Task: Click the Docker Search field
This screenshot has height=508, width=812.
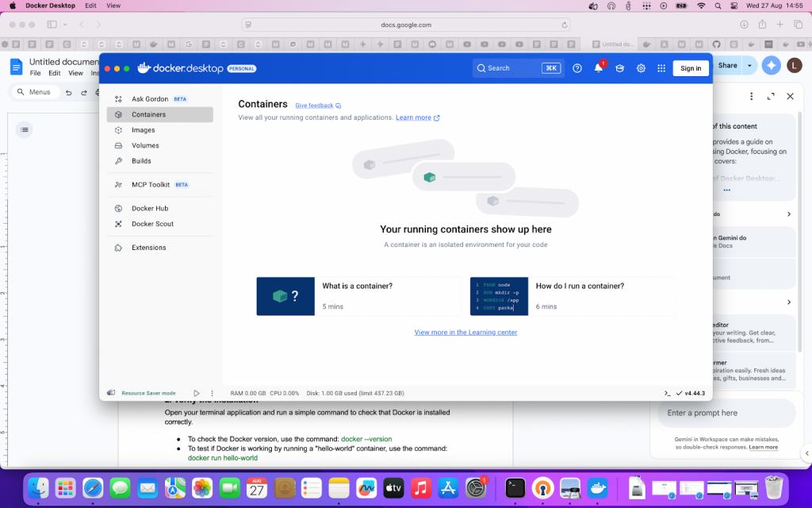Action: coord(517,68)
